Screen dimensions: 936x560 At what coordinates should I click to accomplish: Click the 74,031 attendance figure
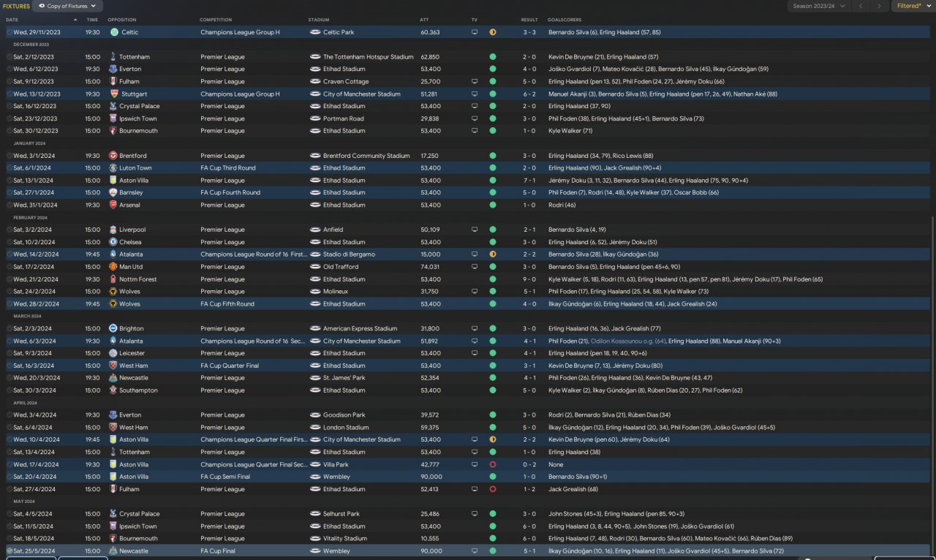pyautogui.click(x=430, y=267)
